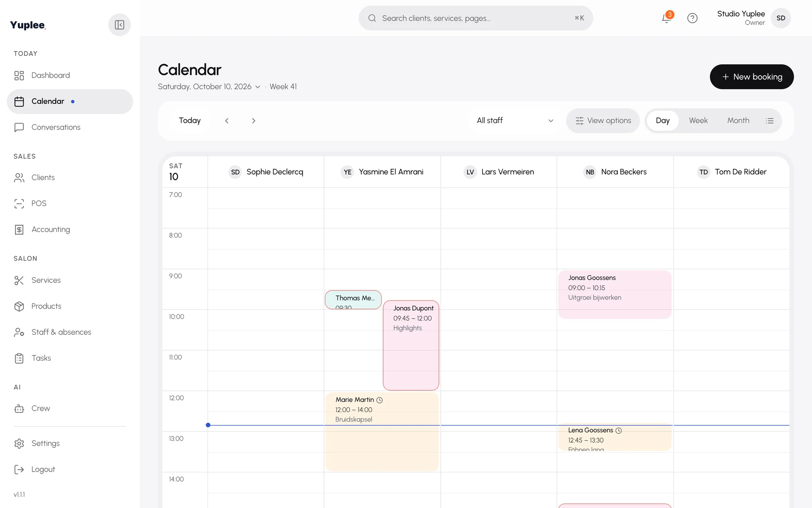Open the notifications bell
812x508 pixels.
[x=667, y=18]
